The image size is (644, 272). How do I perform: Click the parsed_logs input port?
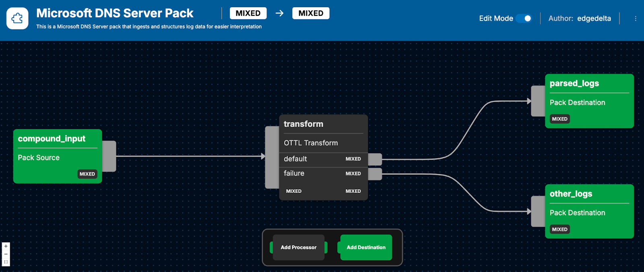click(x=538, y=101)
